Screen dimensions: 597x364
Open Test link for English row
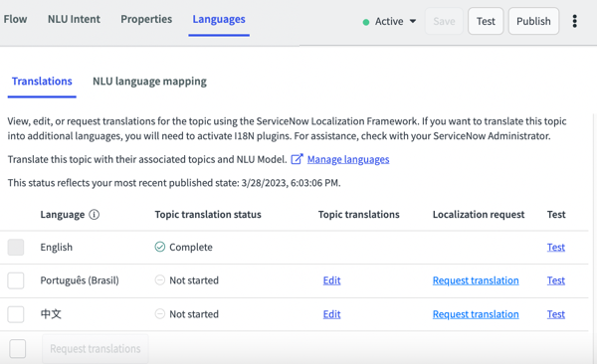point(556,247)
